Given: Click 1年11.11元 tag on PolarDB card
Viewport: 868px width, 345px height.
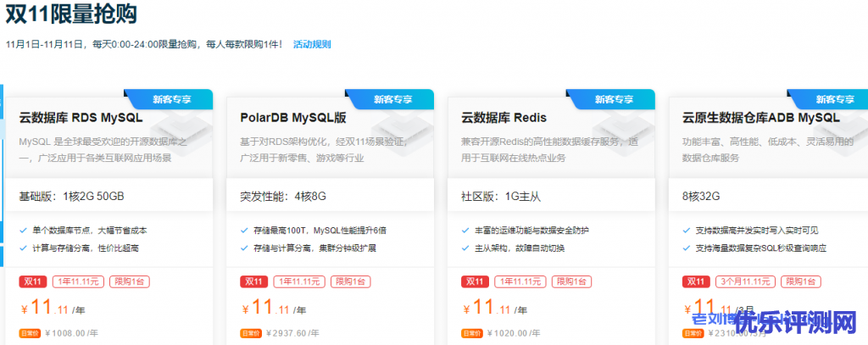Looking at the screenshot, I should pyautogui.click(x=299, y=281).
